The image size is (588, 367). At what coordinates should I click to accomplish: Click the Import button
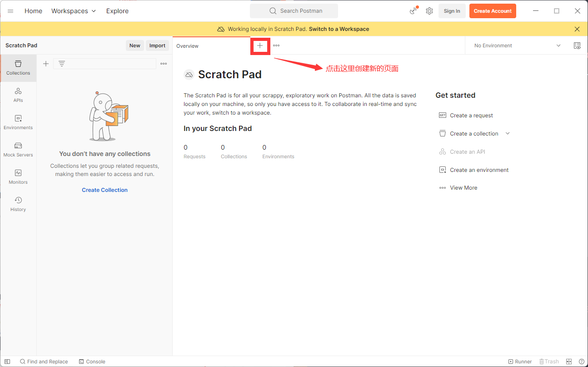[x=157, y=45]
